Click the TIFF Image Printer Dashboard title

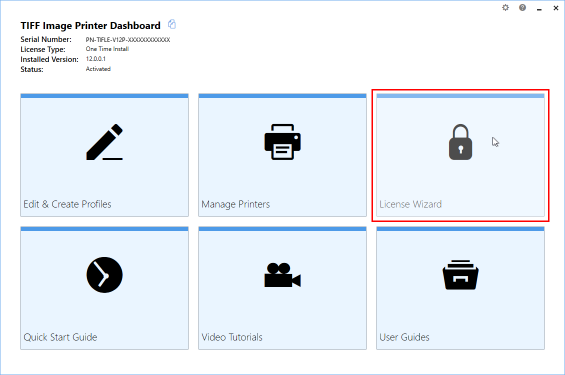(x=90, y=26)
